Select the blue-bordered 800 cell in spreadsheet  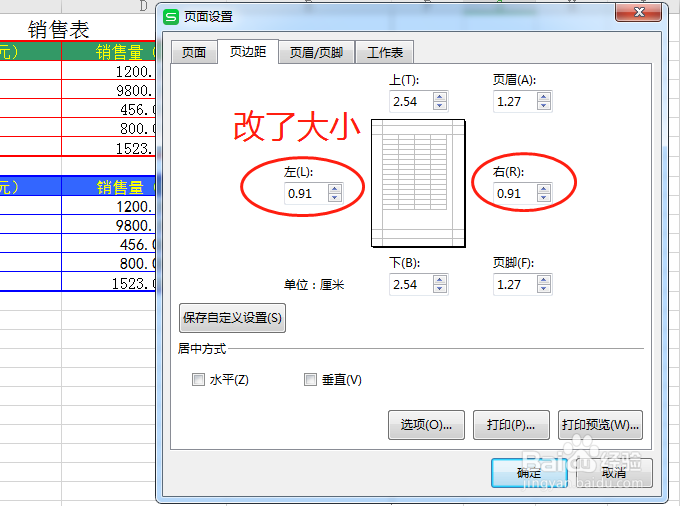tap(108, 263)
